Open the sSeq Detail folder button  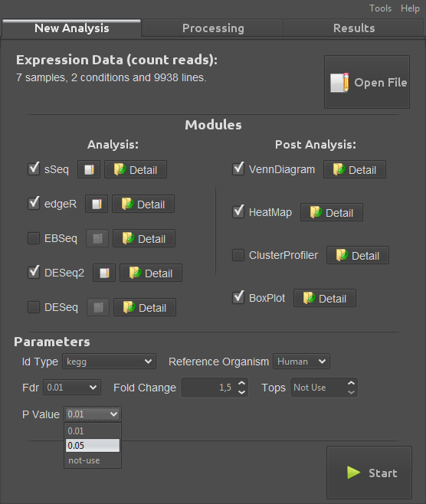136,169
